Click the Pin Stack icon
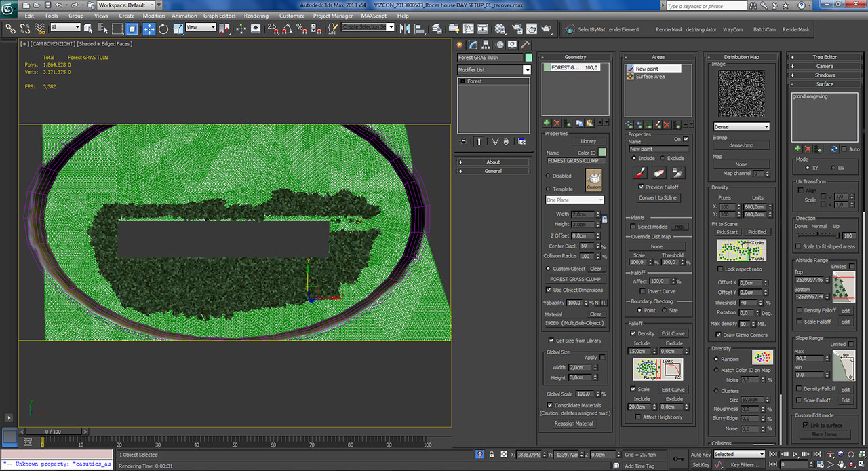 pyautogui.click(x=463, y=141)
